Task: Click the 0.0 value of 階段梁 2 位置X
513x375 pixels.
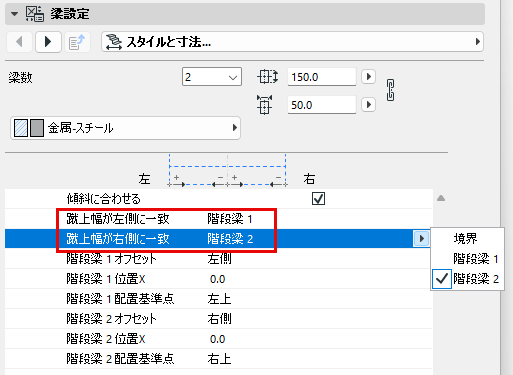Action: pyautogui.click(x=217, y=339)
